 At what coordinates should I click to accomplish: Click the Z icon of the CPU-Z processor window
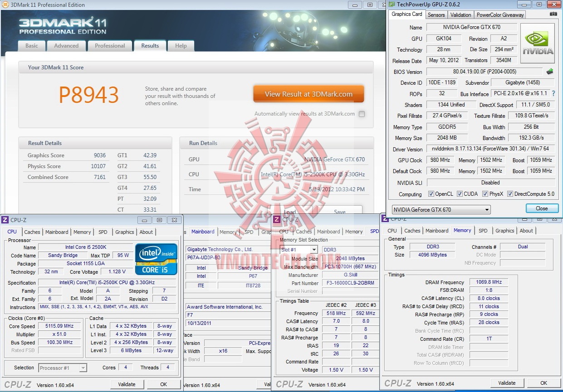(5, 220)
